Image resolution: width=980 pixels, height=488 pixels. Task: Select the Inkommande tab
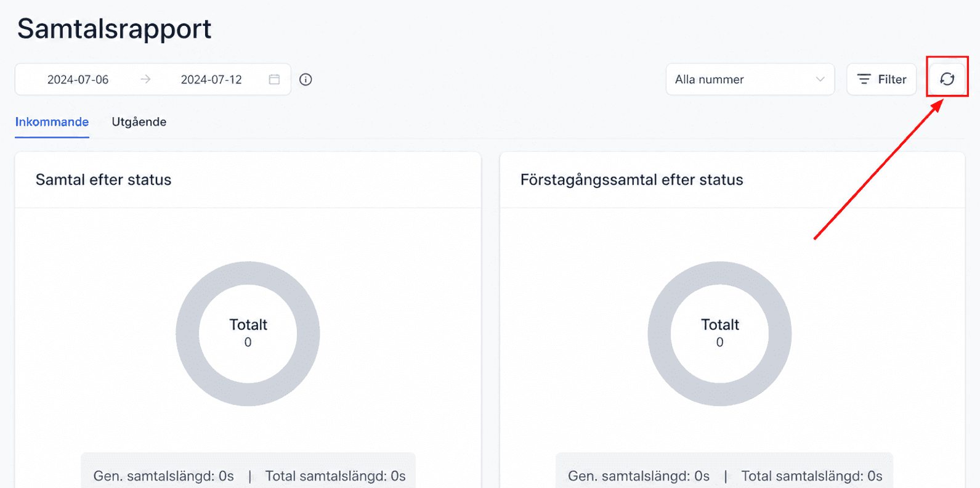click(52, 122)
